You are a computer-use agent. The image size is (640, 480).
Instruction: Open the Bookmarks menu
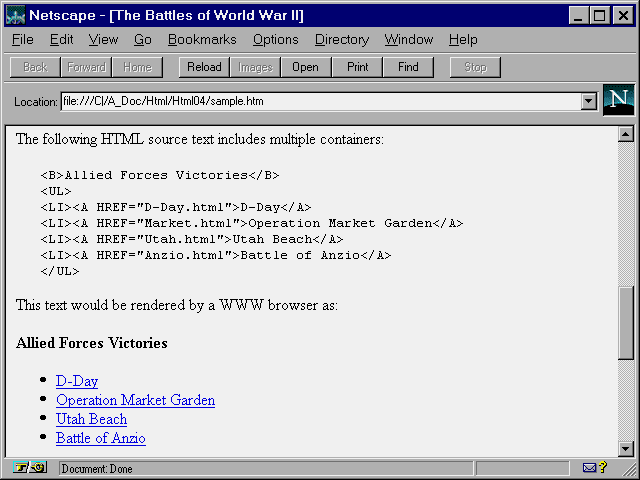pos(202,40)
